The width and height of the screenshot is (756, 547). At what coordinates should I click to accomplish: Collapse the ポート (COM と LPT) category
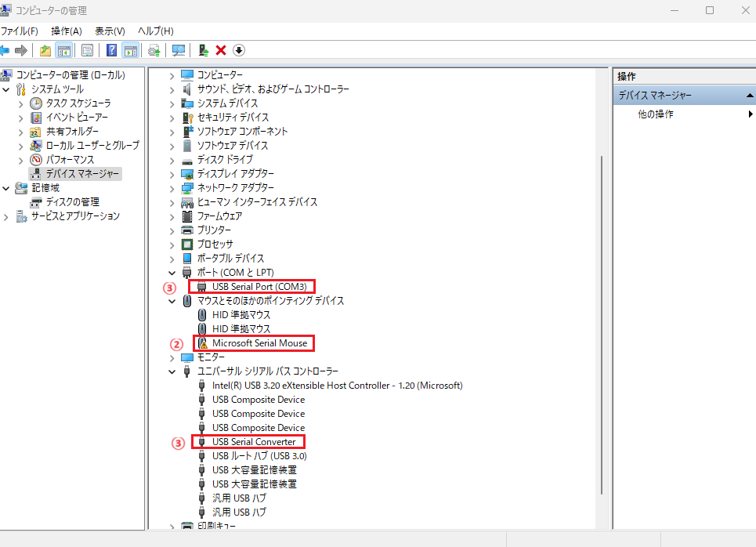[172, 273]
